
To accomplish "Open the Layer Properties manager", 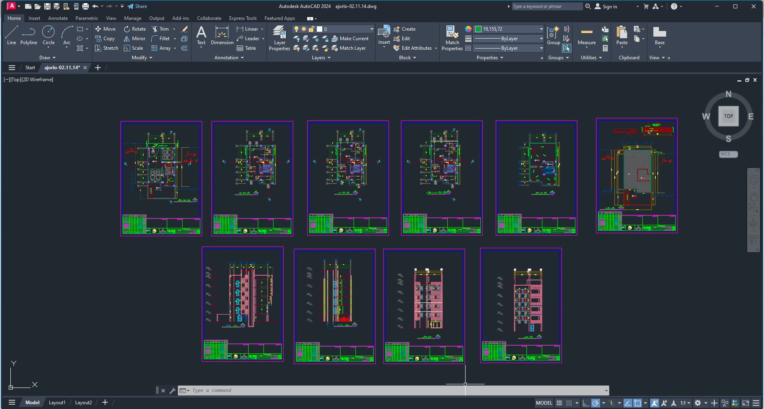I will coord(280,39).
